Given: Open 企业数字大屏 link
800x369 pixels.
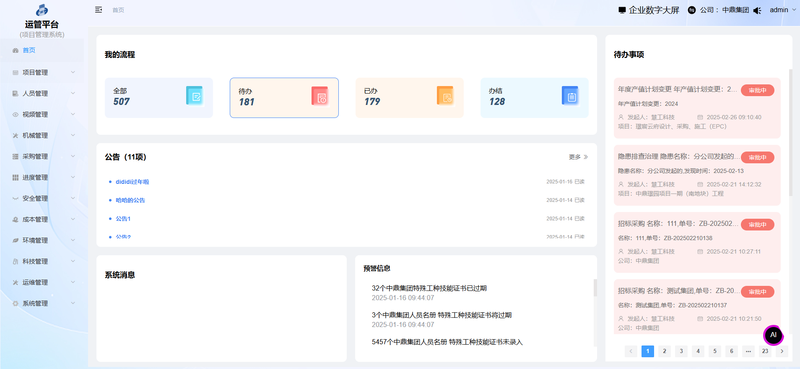Looking at the screenshot, I should [x=654, y=10].
